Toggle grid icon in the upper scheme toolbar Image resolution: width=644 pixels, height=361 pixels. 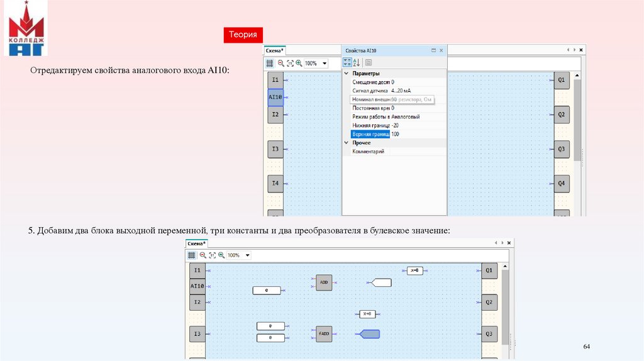(269, 64)
